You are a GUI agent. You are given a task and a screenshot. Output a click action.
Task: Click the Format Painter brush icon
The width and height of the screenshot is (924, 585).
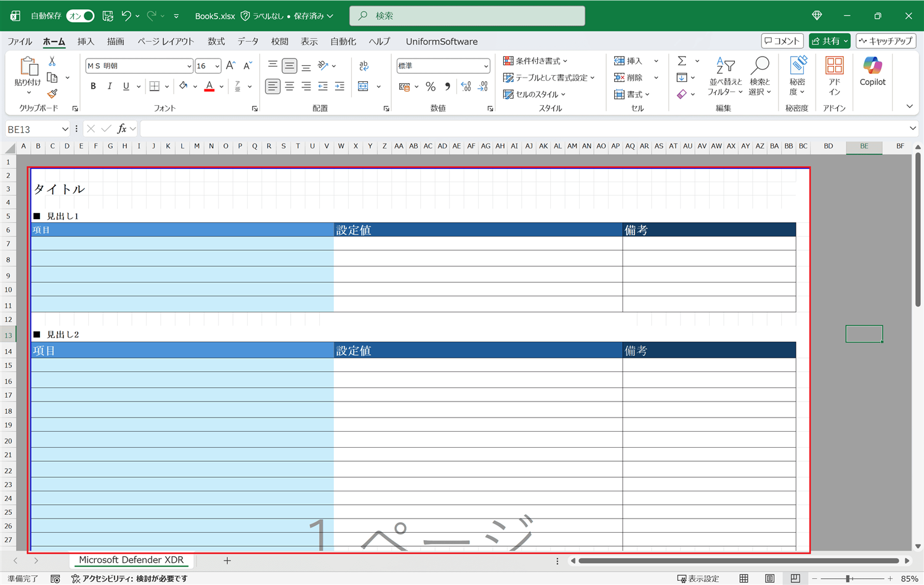(52, 94)
